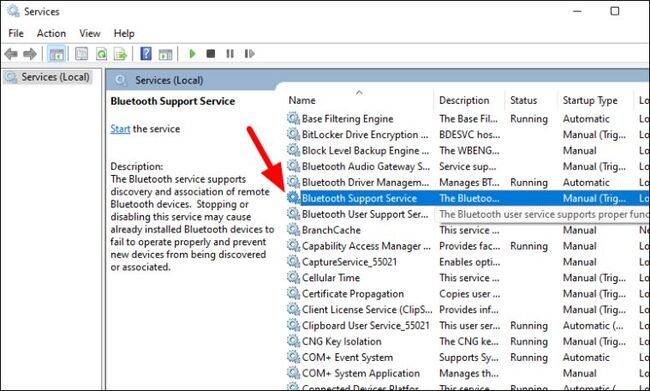Select the CaptureService_55021 name
This screenshot has width=650, height=391.
point(349,262)
